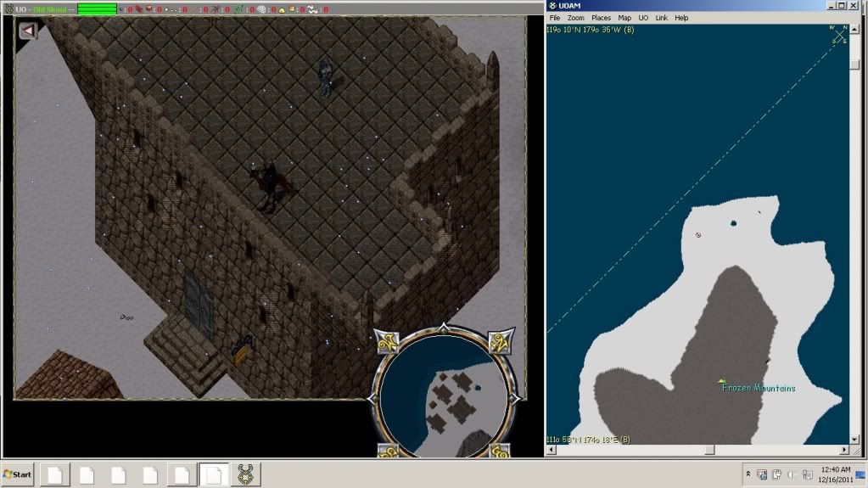Click the double door of the stone building

pyautogui.click(x=199, y=304)
